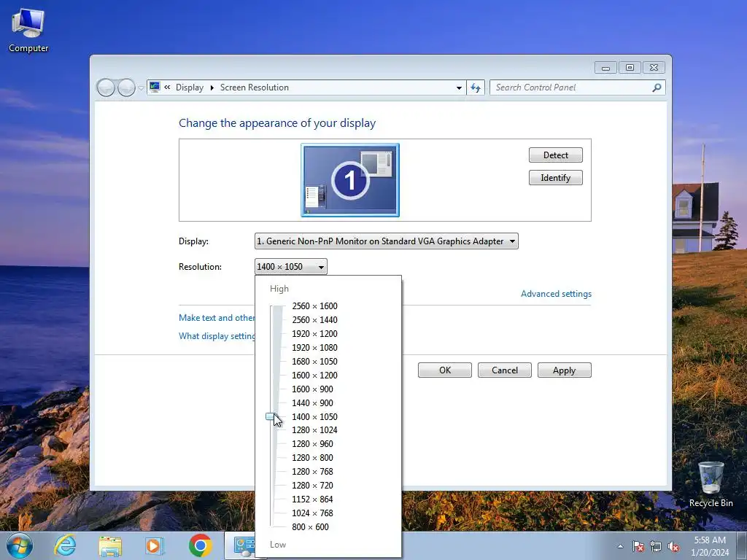Select 2560 × 1600 resolution

[314, 306]
